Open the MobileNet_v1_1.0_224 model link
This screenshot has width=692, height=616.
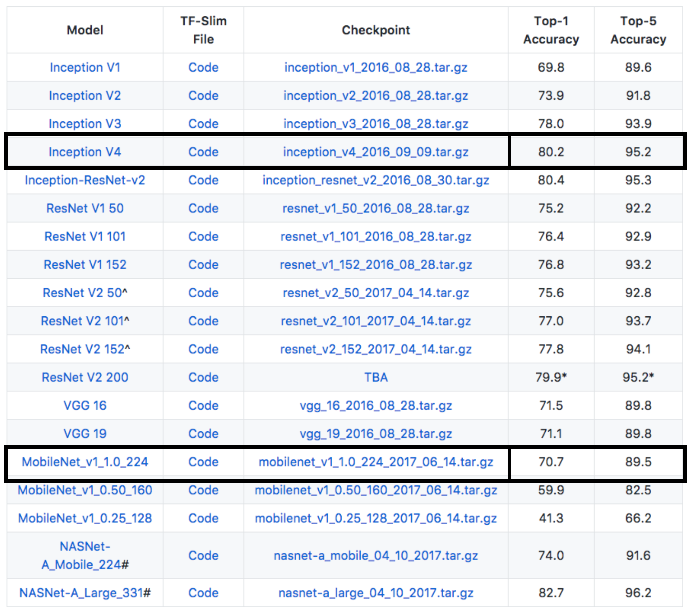85,462
